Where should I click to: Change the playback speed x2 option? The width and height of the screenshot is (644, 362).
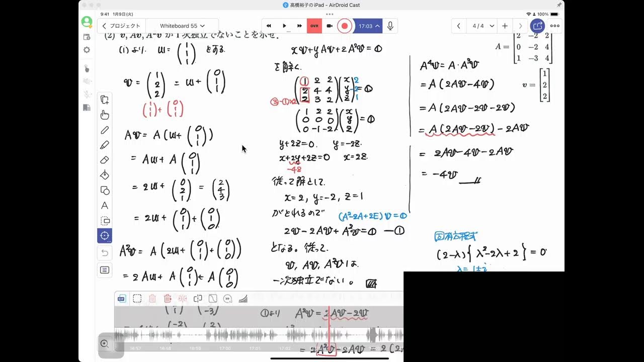(x=228, y=299)
